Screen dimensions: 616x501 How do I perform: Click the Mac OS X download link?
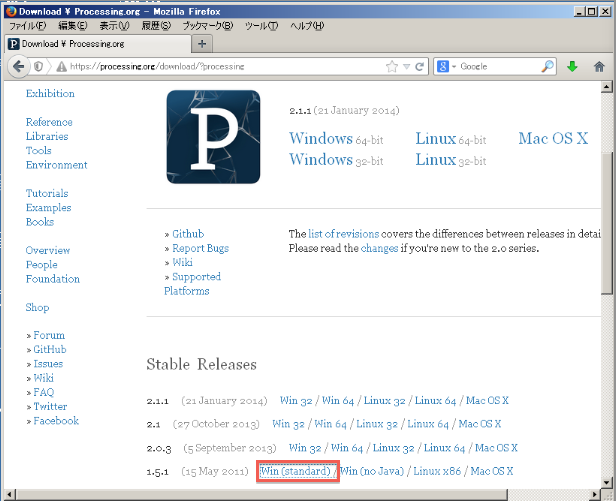[x=553, y=138]
